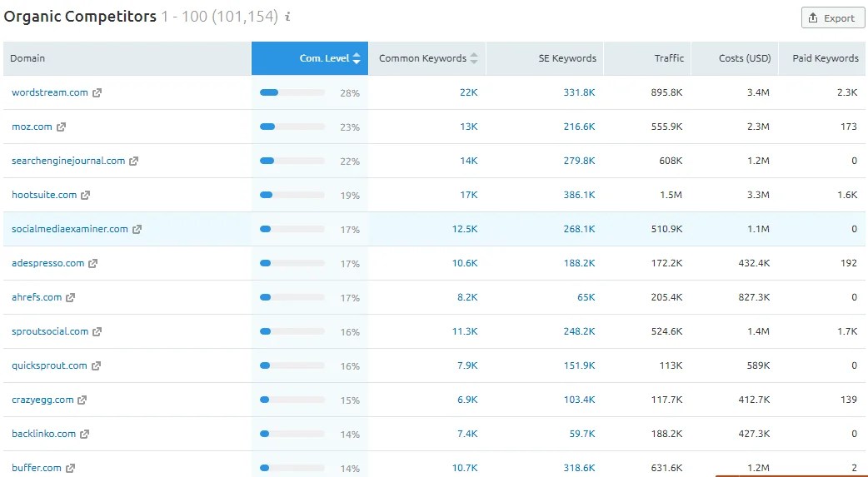Open the sproutsocial.com domain link
The image size is (868, 477).
[x=50, y=331]
